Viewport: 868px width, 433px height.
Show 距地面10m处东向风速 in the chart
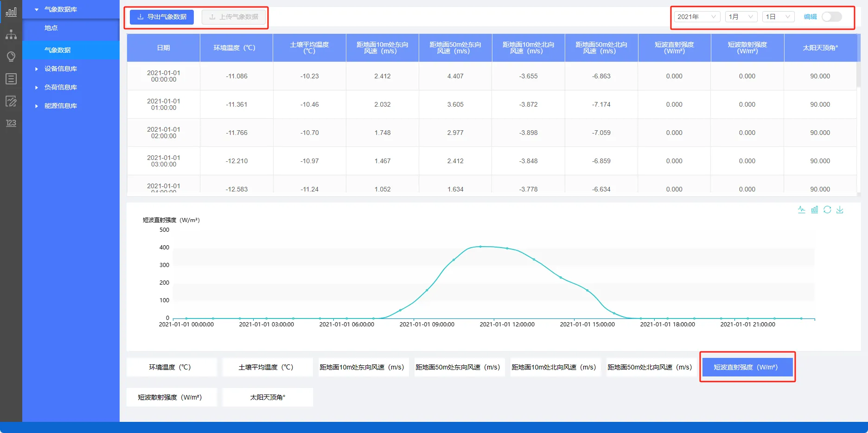(364, 367)
